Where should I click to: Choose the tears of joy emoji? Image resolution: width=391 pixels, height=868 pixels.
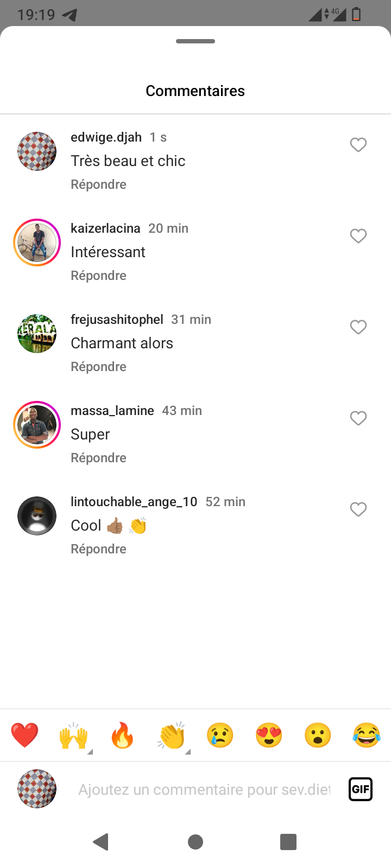coord(367,736)
